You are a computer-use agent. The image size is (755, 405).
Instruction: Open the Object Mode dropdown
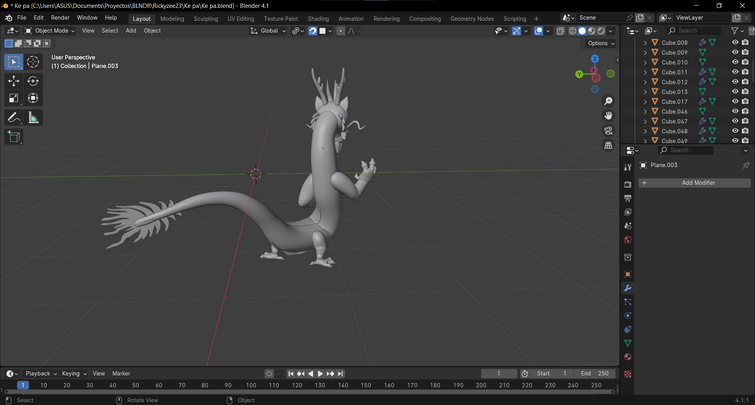click(x=50, y=31)
